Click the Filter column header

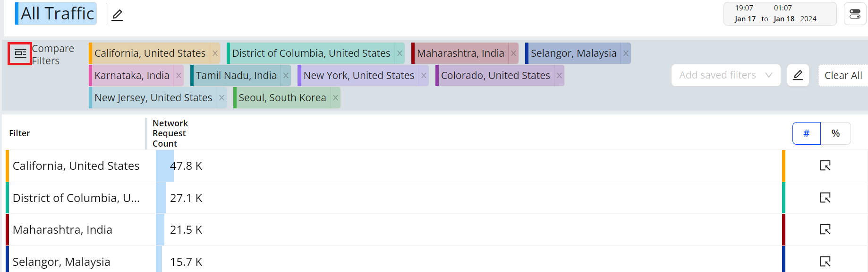tap(19, 133)
